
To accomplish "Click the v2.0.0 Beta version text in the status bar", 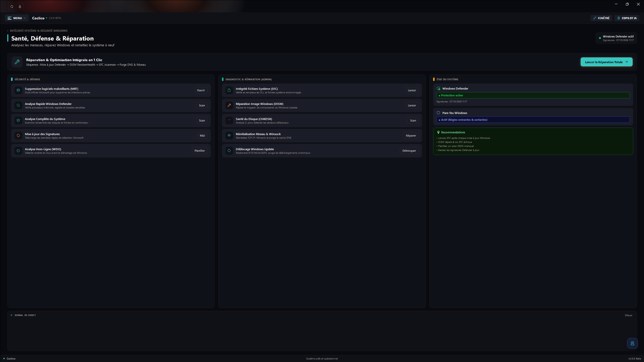I will coord(634,359).
